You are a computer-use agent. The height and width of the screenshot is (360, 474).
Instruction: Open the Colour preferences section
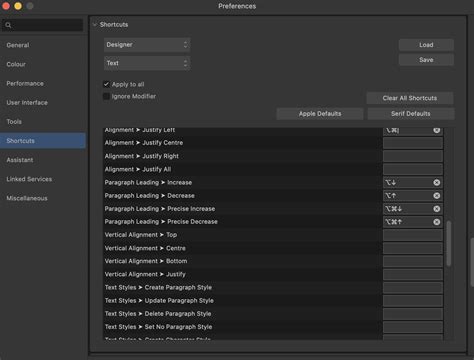pyautogui.click(x=16, y=64)
